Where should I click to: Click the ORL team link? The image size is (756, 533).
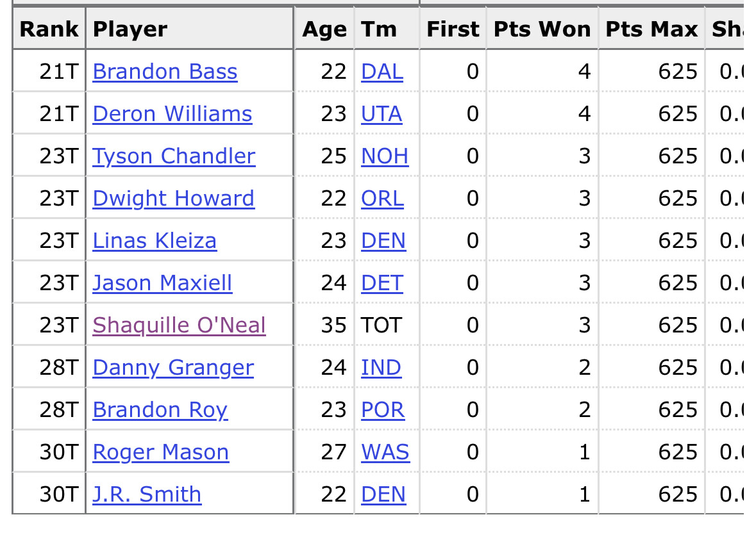(382, 199)
